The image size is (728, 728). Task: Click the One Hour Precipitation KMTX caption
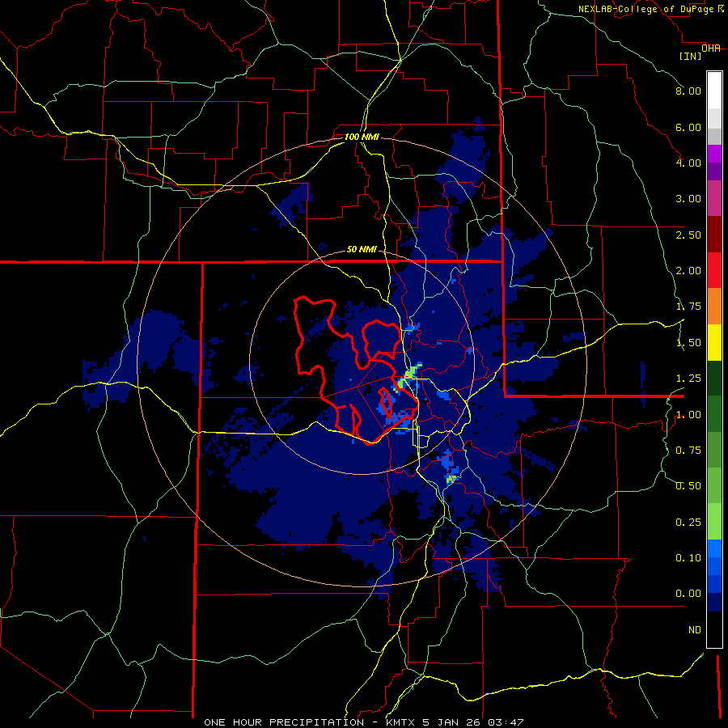pos(363,722)
